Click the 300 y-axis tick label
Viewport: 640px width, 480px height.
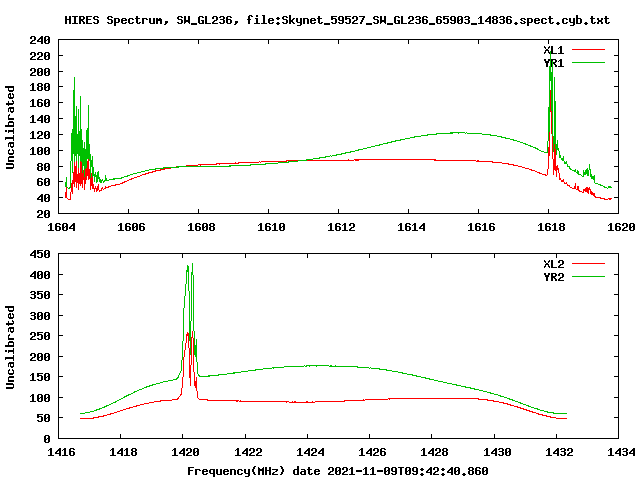(x=40, y=316)
